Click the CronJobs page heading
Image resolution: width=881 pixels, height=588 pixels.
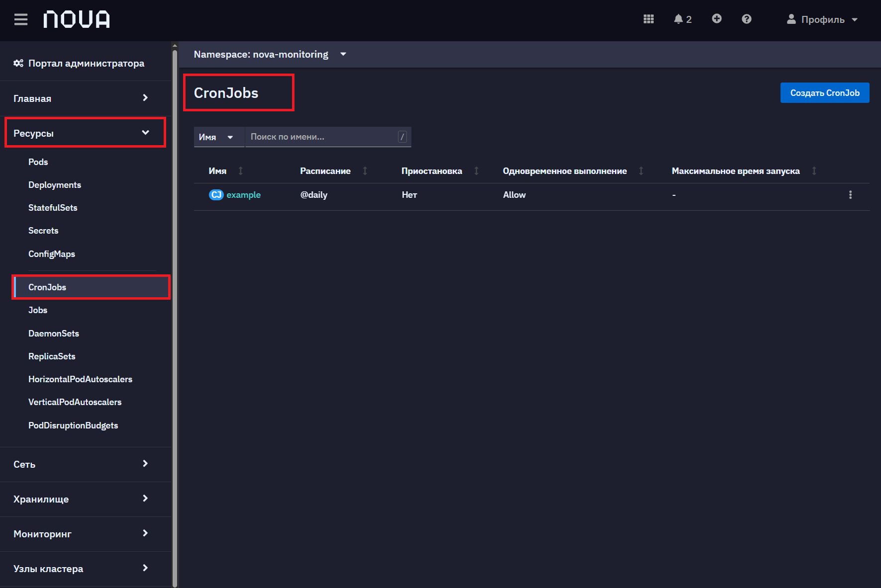(226, 93)
